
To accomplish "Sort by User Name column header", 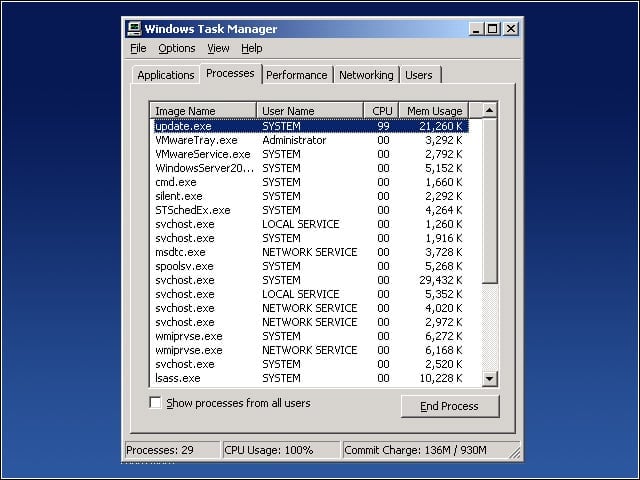I will [310, 111].
